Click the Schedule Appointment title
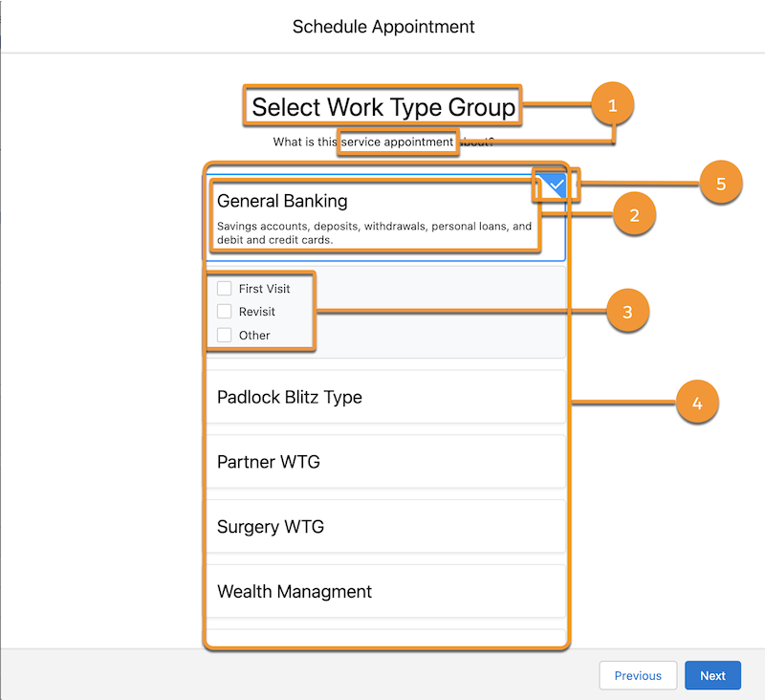Viewport: 765px width, 700px height. 382,27
